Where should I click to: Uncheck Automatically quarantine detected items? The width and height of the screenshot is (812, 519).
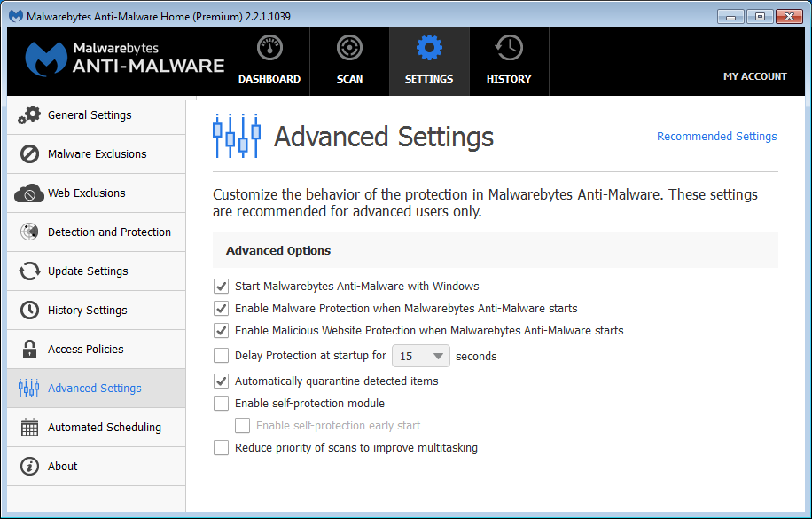click(221, 381)
